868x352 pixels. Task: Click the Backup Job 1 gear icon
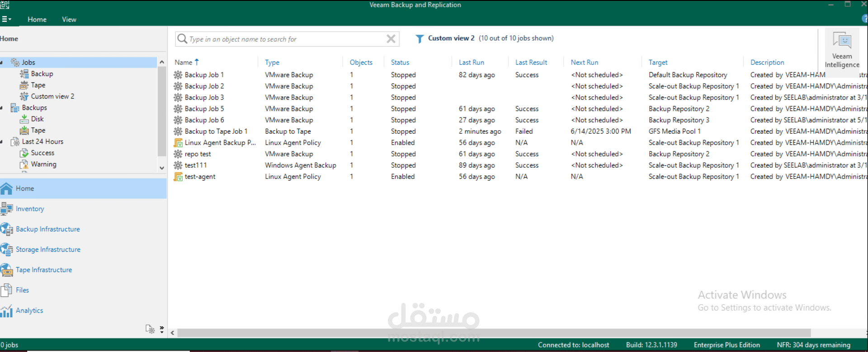pyautogui.click(x=178, y=75)
